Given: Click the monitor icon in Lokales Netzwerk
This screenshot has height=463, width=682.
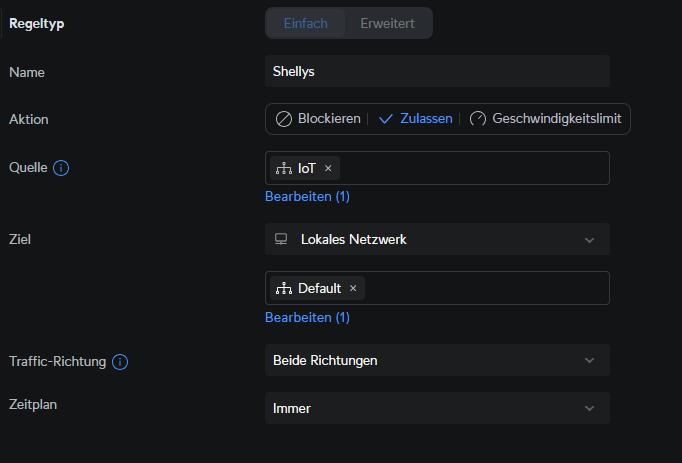Looking at the screenshot, I should tap(282, 239).
